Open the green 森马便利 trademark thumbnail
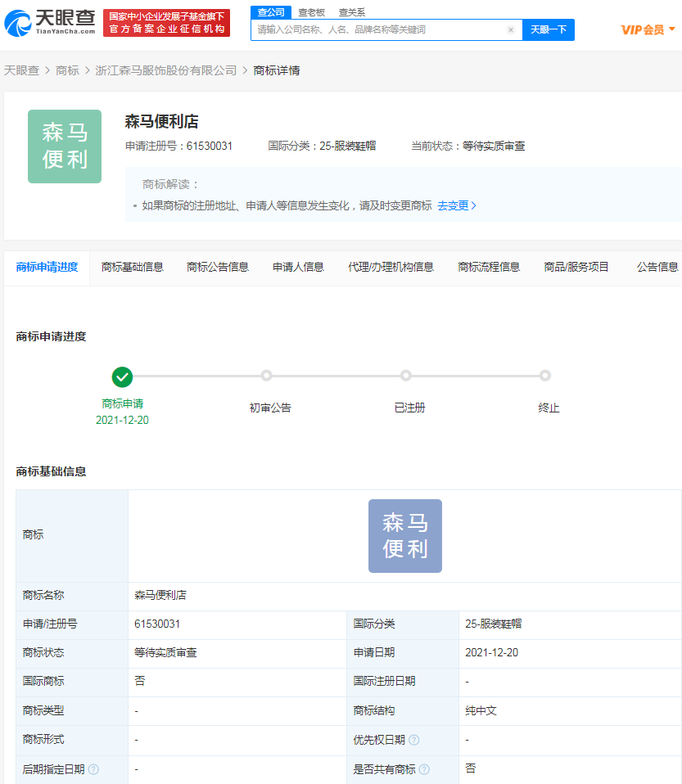 click(x=65, y=146)
